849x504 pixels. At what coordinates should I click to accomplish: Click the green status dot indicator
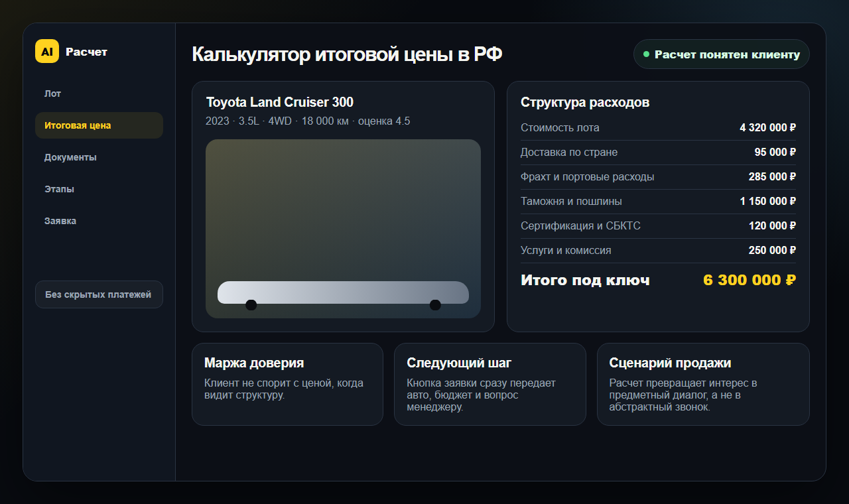[646, 54]
